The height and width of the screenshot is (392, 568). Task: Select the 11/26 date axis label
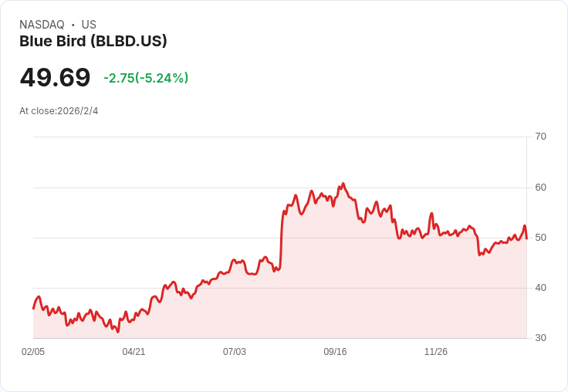coord(436,351)
